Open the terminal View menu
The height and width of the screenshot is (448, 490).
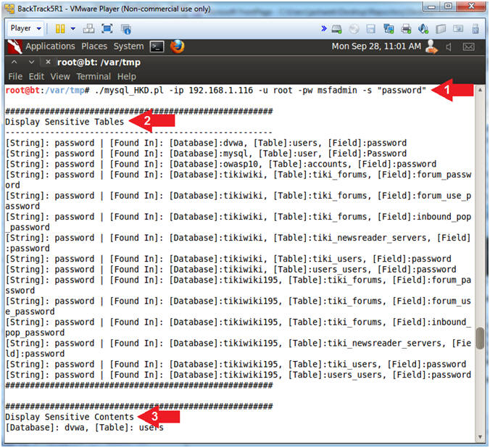(x=60, y=77)
